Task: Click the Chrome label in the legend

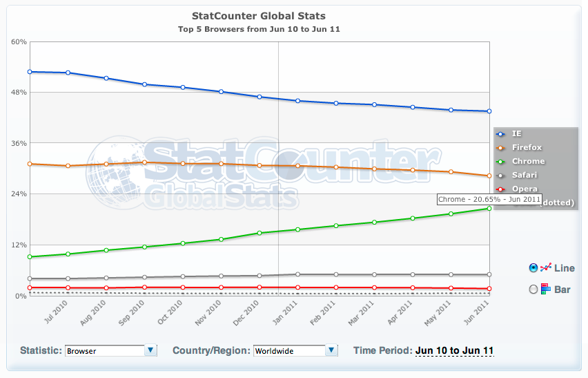Action: [528, 161]
